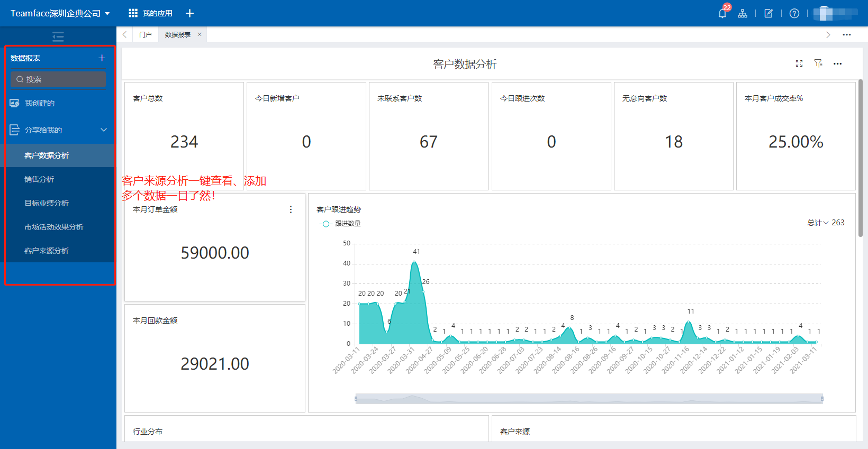The height and width of the screenshot is (449, 868).
Task: Click the chart date range slider
Action: click(589, 399)
